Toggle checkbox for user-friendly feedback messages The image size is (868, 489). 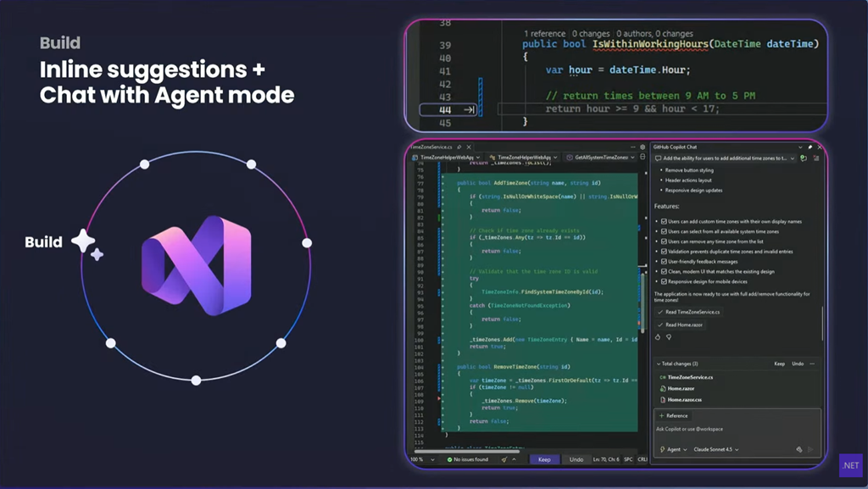pos(662,262)
